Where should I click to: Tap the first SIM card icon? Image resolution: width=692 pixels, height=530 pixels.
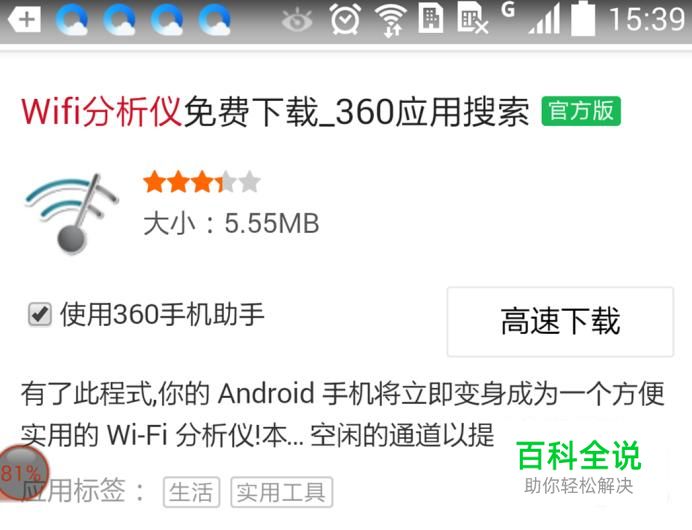431,19
